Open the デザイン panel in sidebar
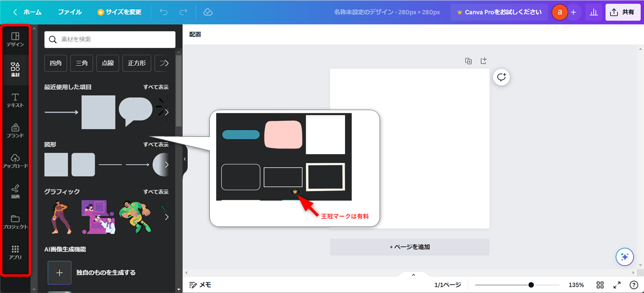 coord(15,39)
